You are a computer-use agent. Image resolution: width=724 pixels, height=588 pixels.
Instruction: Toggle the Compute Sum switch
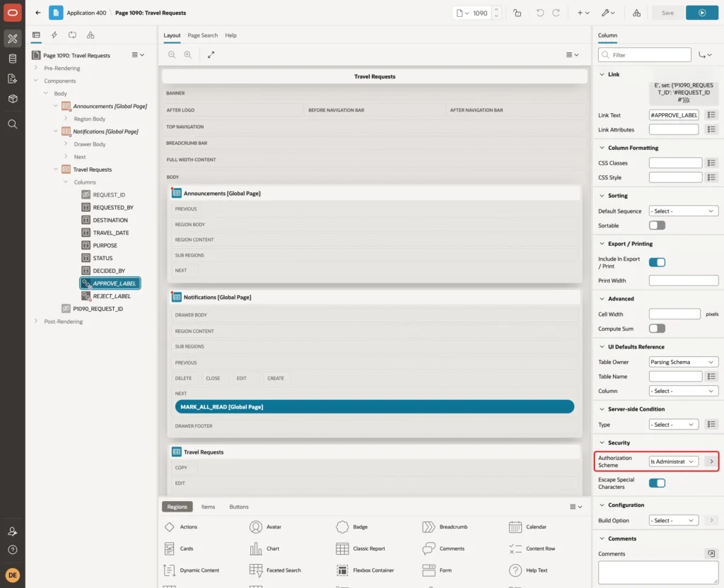pos(657,329)
